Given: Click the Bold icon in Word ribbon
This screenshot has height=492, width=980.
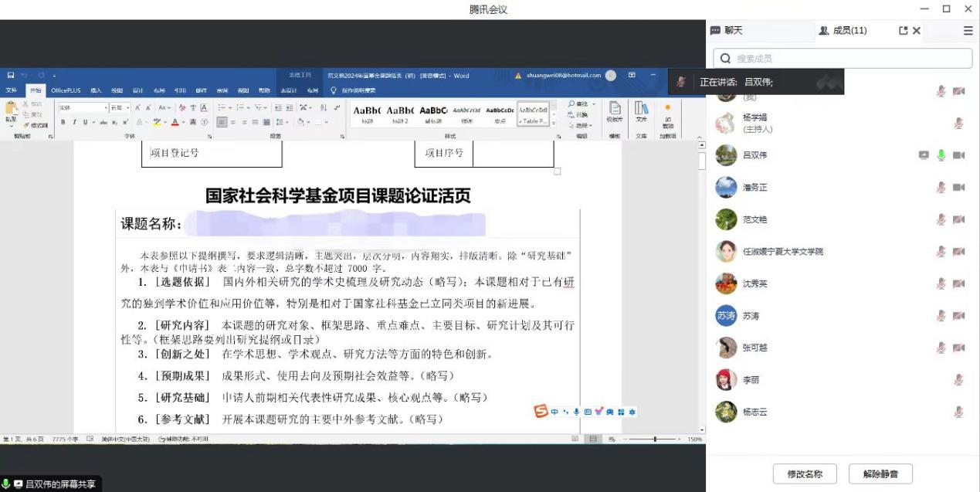Looking at the screenshot, I should pyautogui.click(x=64, y=122).
